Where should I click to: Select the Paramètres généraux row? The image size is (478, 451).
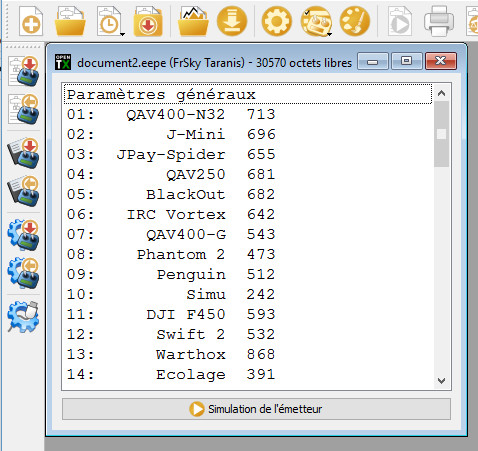248,94
